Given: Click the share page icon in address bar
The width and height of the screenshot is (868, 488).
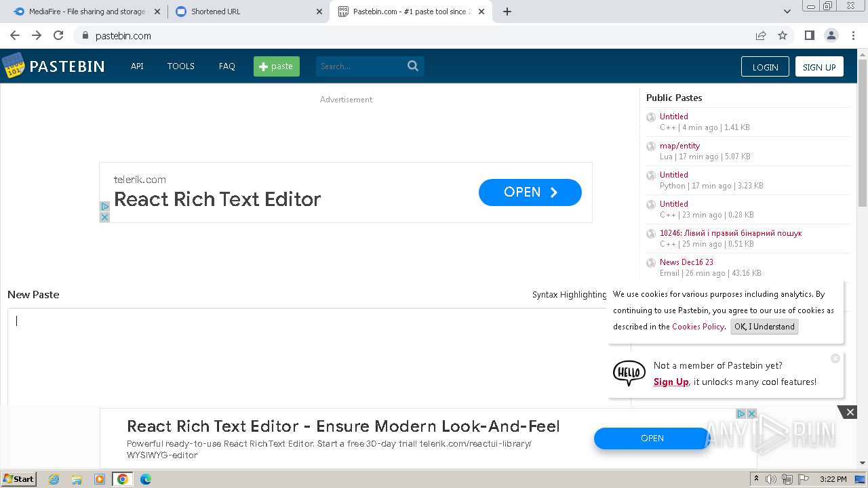Looking at the screenshot, I should click(x=761, y=35).
